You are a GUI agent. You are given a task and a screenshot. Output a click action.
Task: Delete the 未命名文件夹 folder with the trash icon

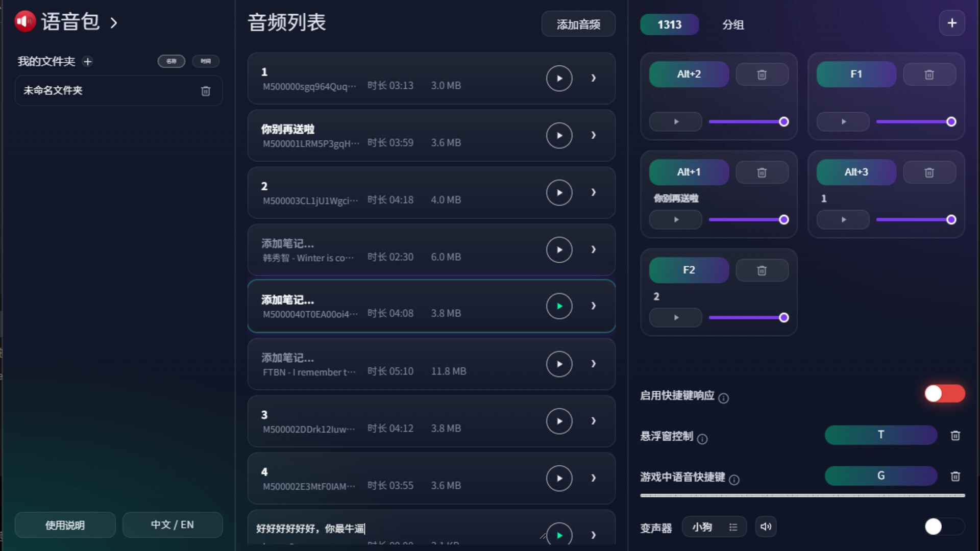[206, 91]
